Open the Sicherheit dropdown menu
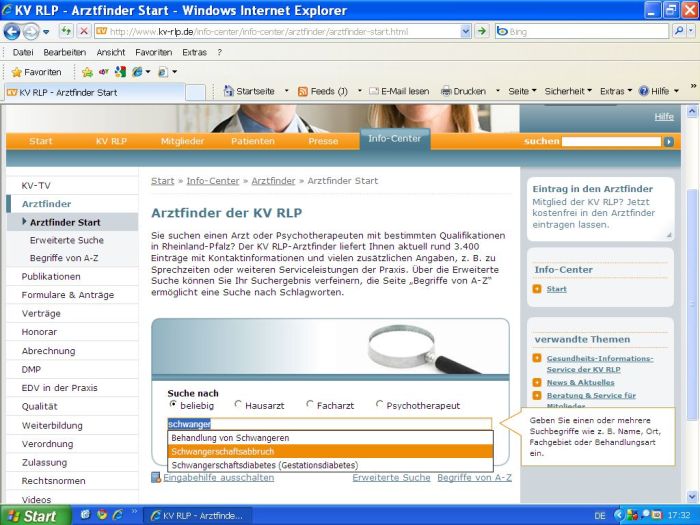700x525 pixels. pos(568,91)
